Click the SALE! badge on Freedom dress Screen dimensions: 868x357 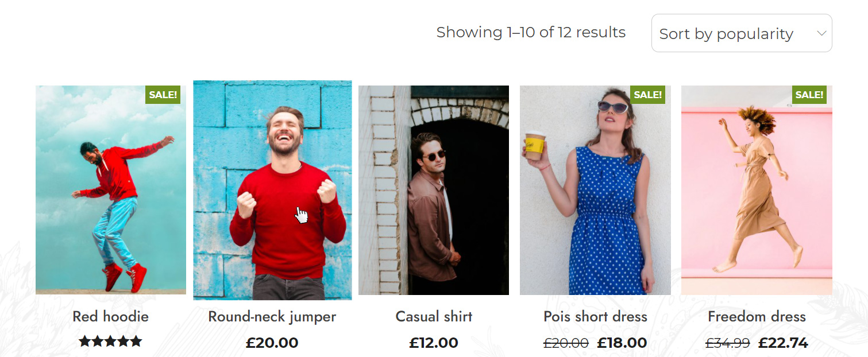(809, 95)
